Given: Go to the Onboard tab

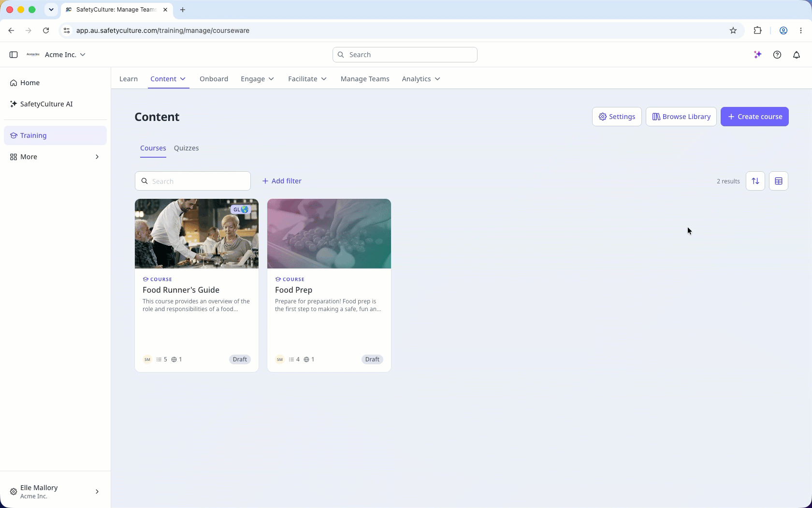Looking at the screenshot, I should point(214,79).
